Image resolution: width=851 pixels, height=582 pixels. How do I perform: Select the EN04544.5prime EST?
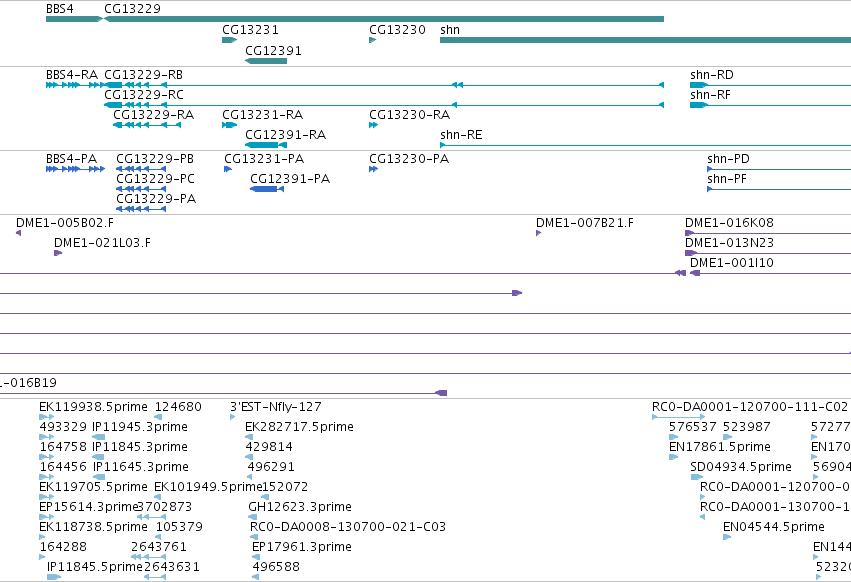727,537
